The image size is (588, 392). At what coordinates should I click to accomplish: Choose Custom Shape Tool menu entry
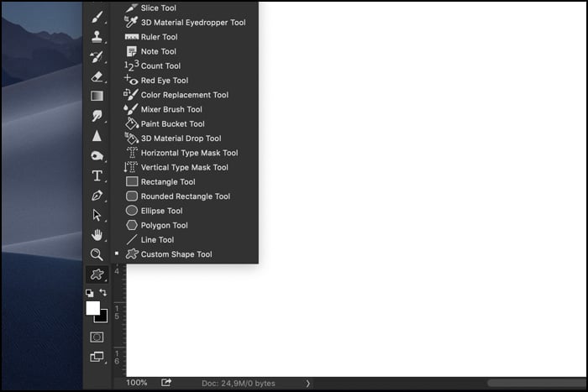185,254
